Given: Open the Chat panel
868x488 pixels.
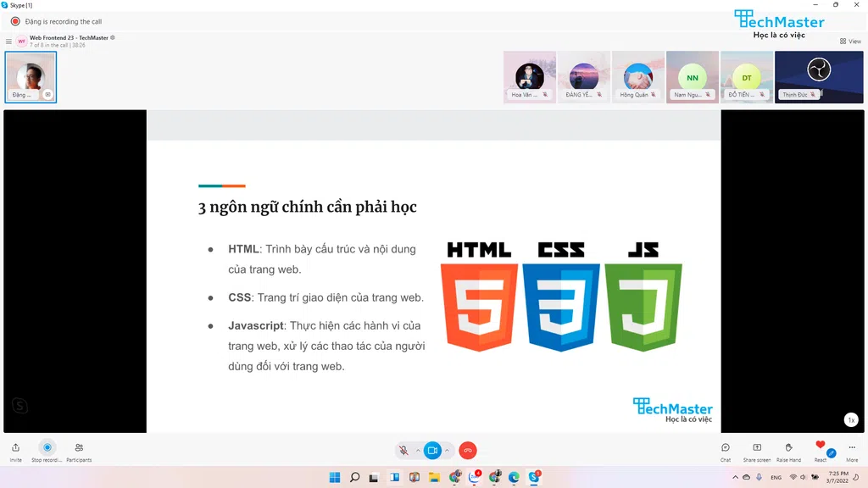Looking at the screenshot, I should [726, 451].
